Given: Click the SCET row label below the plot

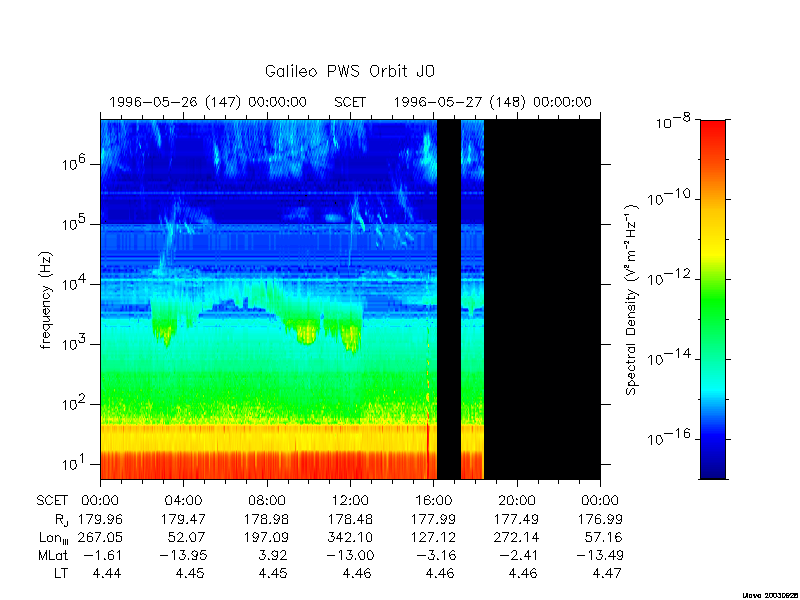Looking at the screenshot, I should (x=52, y=501).
